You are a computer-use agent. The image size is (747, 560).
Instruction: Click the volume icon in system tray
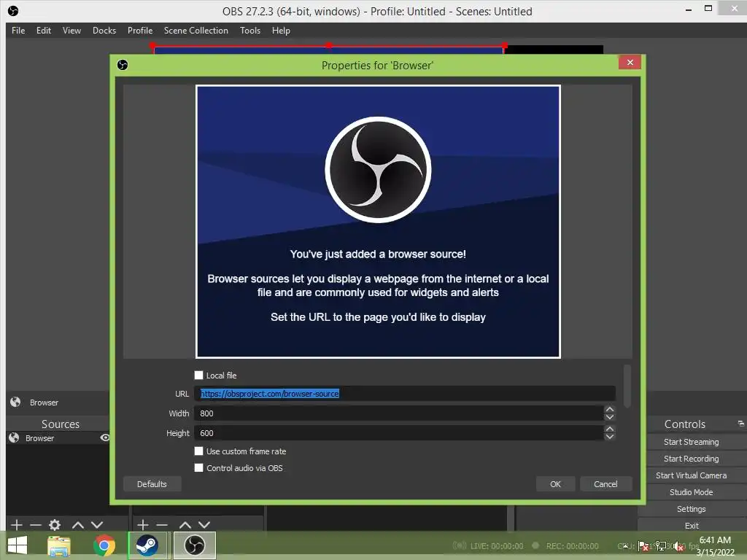678,546
